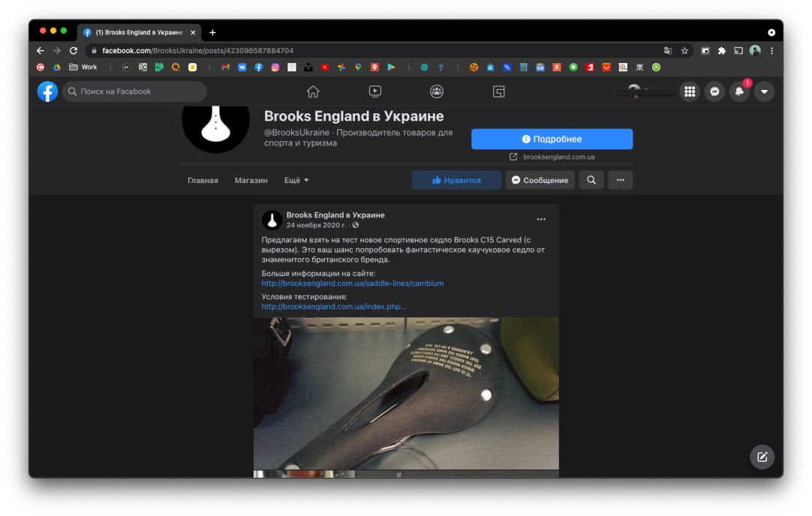The height and width of the screenshot is (516, 812).
Task: Open the Google Play bookmark icon
Action: click(x=391, y=67)
